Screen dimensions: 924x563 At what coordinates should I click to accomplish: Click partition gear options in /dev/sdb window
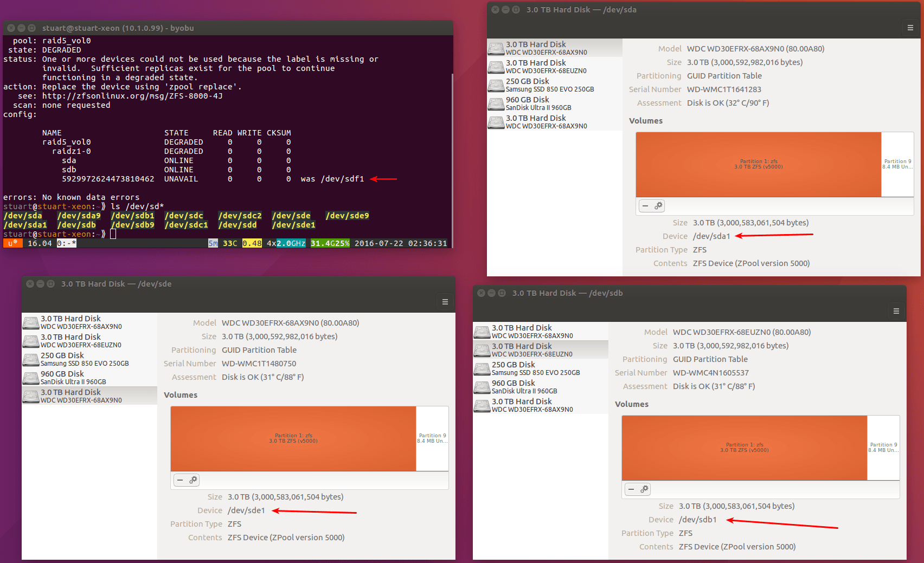[x=644, y=489]
